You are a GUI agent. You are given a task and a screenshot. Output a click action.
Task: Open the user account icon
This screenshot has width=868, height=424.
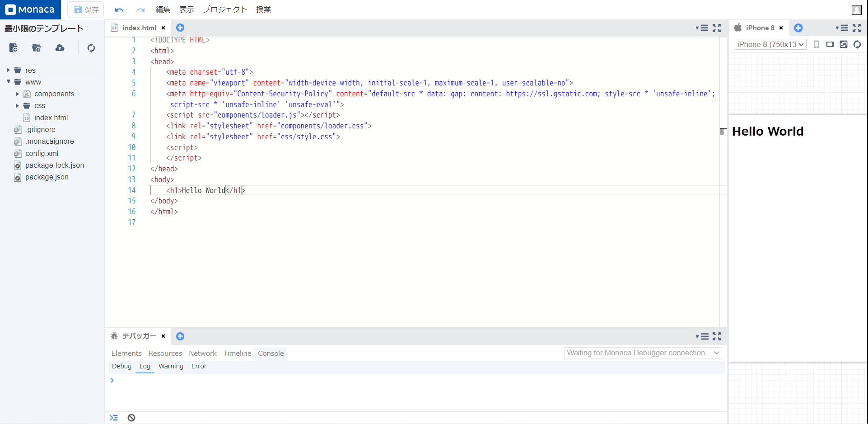pyautogui.click(x=856, y=9)
